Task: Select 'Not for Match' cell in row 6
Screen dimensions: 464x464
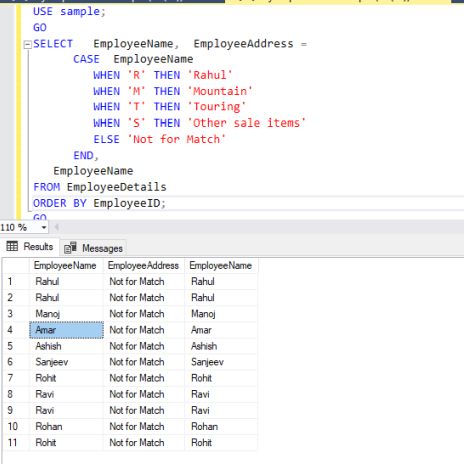Action: (x=144, y=362)
